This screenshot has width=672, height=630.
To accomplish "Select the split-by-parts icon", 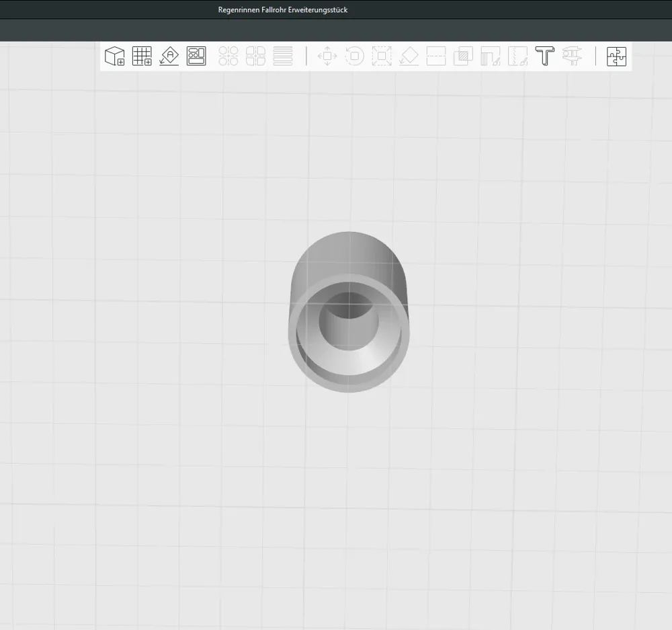I will point(256,56).
